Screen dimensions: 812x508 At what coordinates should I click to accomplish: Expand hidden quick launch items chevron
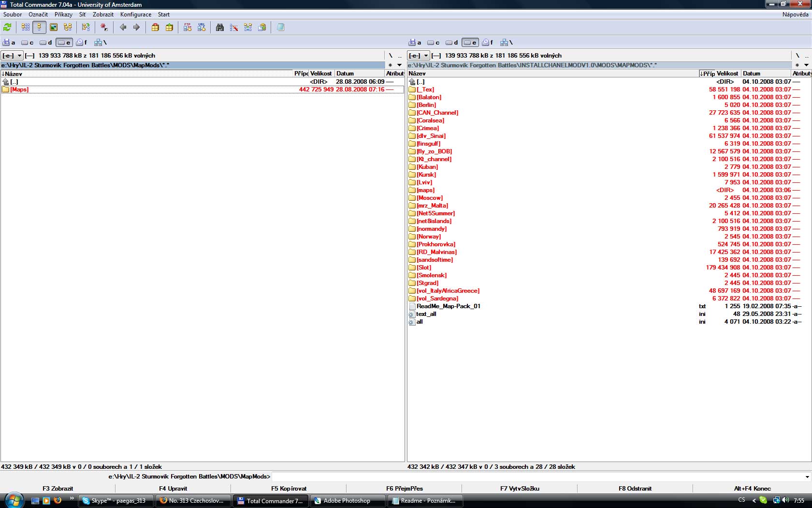pyautogui.click(x=72, y=498)
